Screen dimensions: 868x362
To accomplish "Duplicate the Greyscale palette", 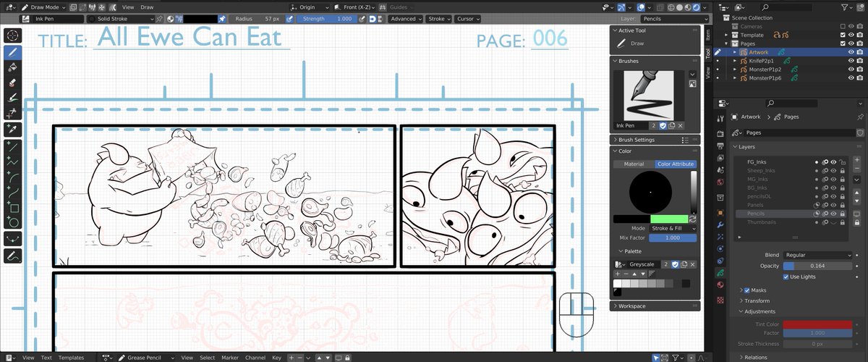I will [x=684, y=264].
